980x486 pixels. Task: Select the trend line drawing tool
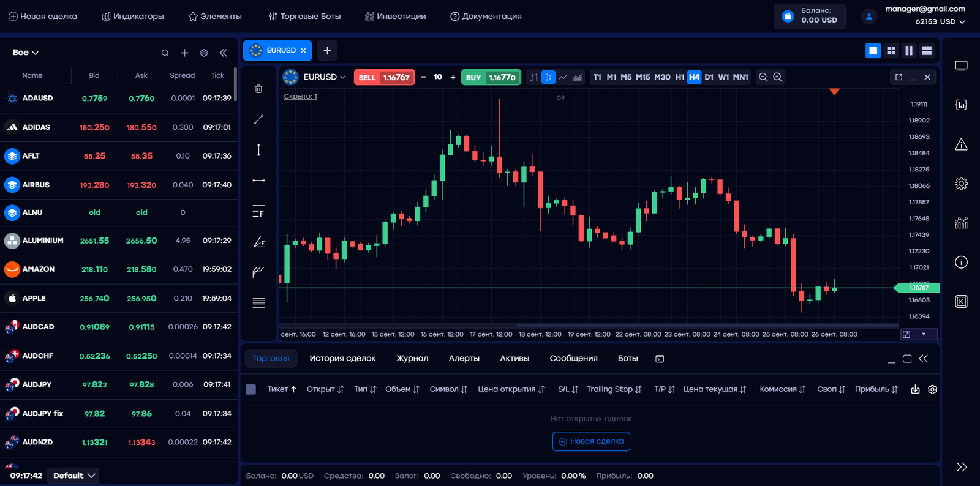click(258, 119)
